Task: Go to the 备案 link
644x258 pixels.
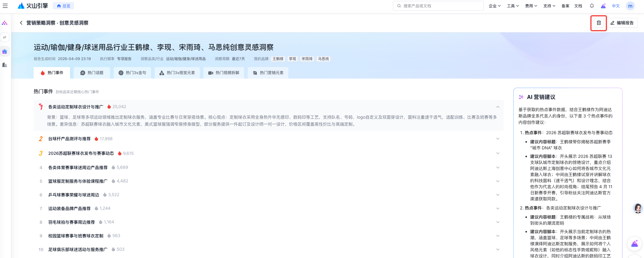Action: 565,6
